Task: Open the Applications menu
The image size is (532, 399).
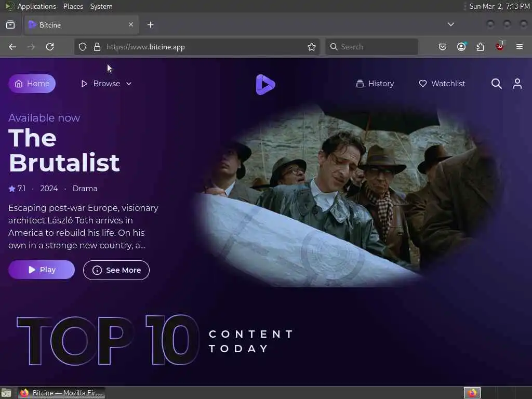Action: click(x=31, y=6)
